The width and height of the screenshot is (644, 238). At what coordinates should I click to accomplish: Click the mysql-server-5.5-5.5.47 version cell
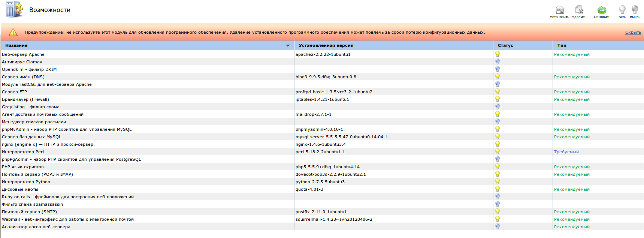pos(341,137)
